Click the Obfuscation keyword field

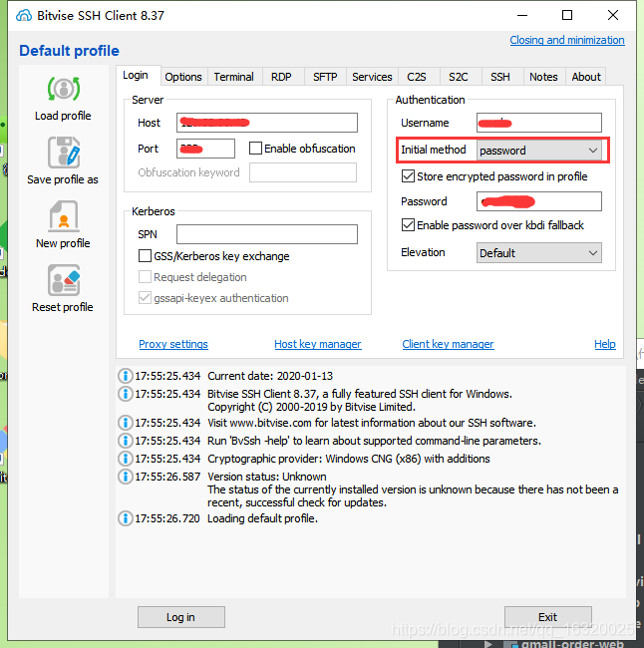[x=303, y=172]
